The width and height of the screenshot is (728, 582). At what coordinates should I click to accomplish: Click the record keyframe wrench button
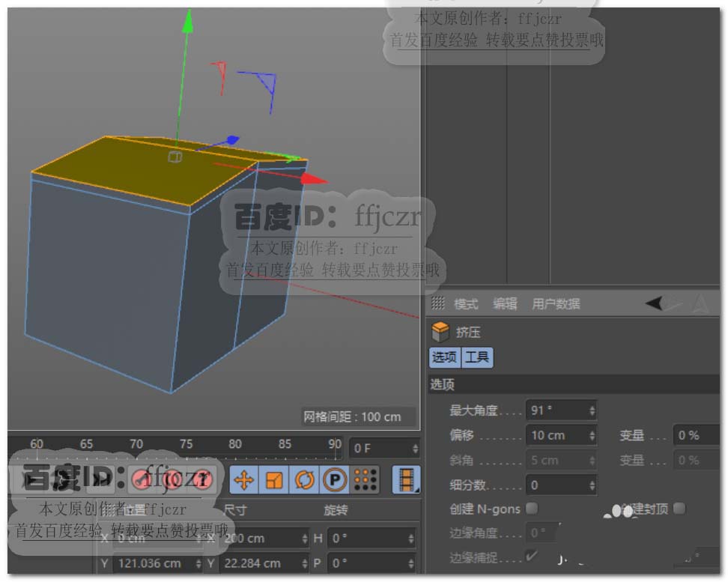click(142, 480)
